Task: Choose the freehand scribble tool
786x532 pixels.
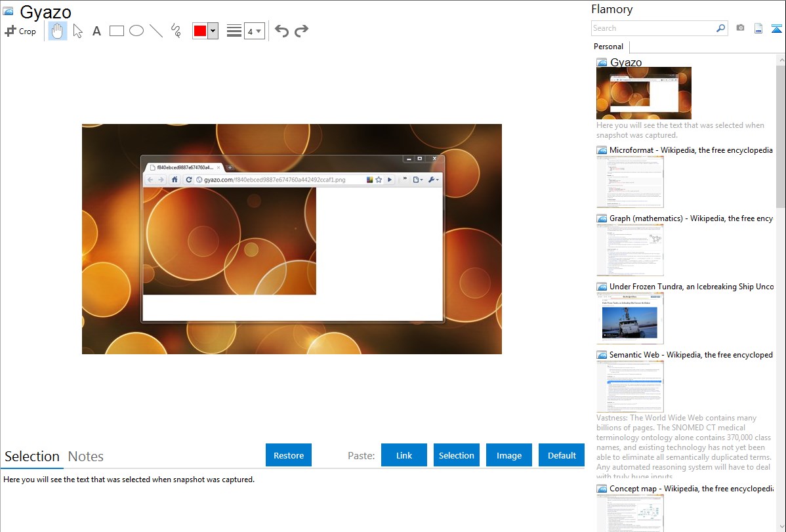Action: pos(176,31)
